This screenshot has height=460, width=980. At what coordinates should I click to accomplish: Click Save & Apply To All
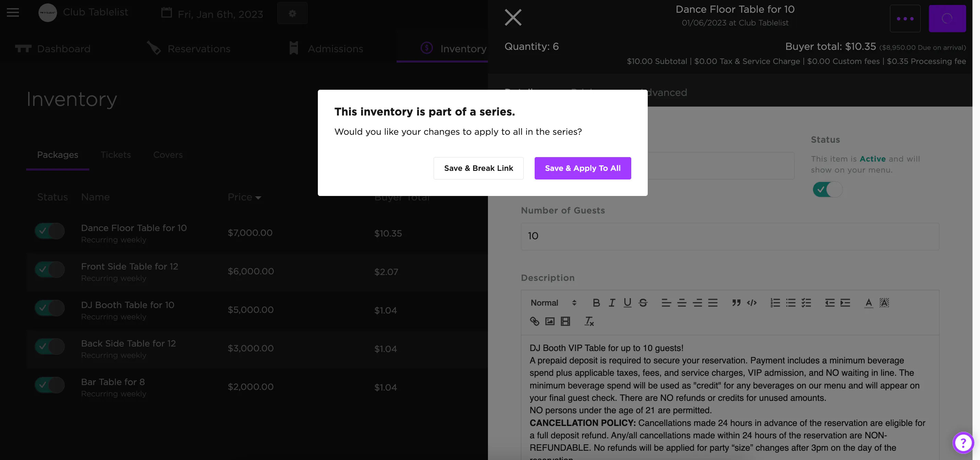[582, 168]
